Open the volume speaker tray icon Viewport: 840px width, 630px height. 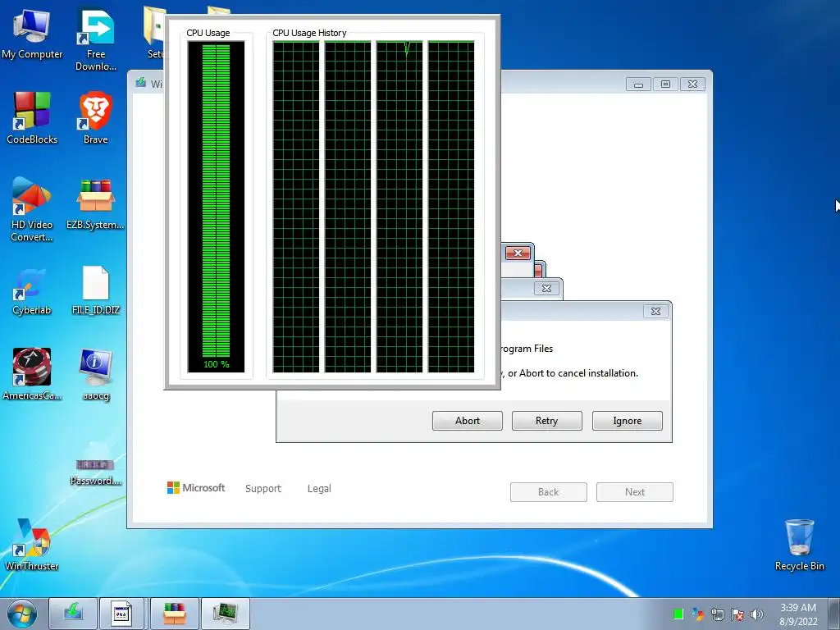(756, 614)
